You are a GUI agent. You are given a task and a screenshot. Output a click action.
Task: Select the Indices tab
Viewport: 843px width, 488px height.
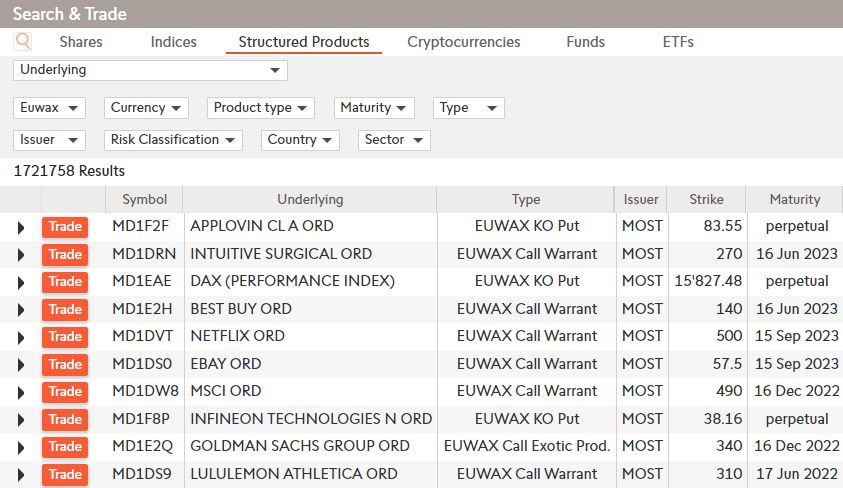pos(174,42)
